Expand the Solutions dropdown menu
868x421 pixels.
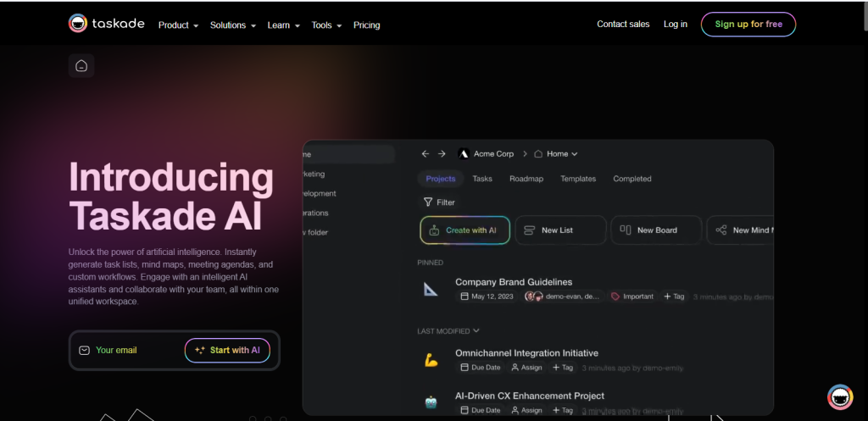(x=233, y=25)
